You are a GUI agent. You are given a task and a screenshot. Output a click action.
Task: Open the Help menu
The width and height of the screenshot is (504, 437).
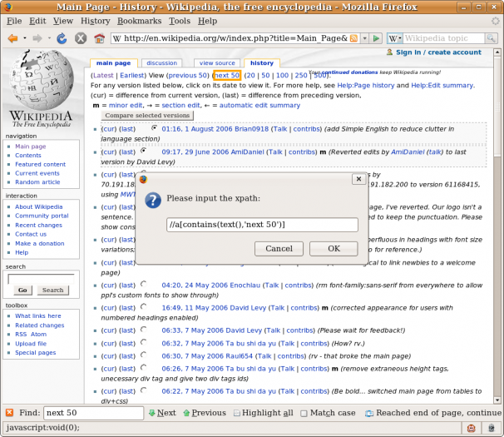[x=207, y=21]
